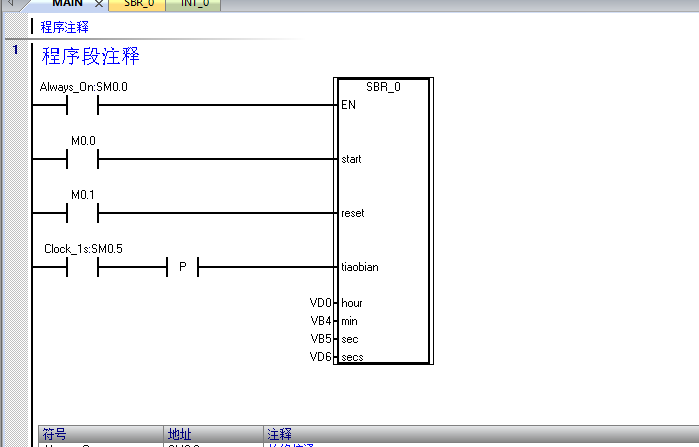The width and height of the screenshot is (699, 447).
Task: Click the VD0 hour operand
Action: (x=320, y=303)
